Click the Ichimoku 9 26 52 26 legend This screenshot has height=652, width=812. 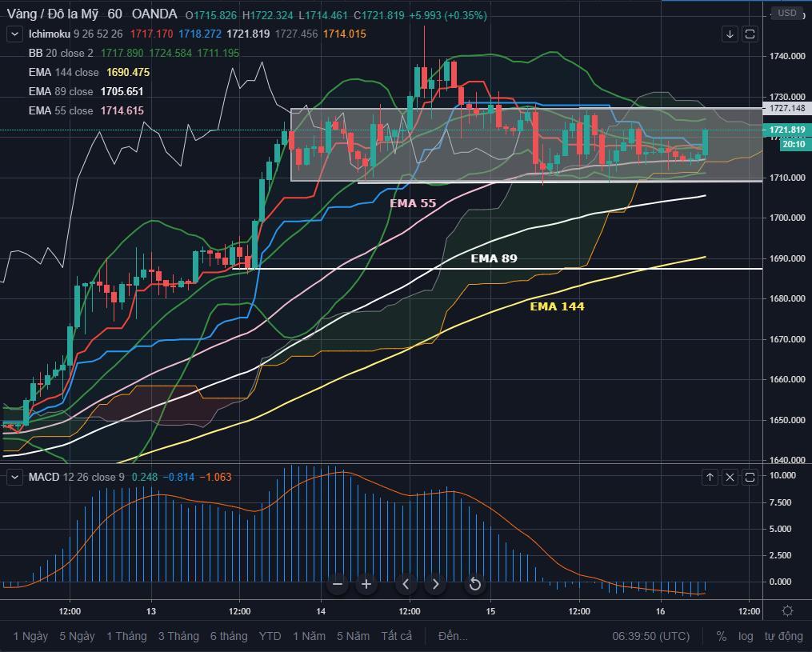point(76,34)
